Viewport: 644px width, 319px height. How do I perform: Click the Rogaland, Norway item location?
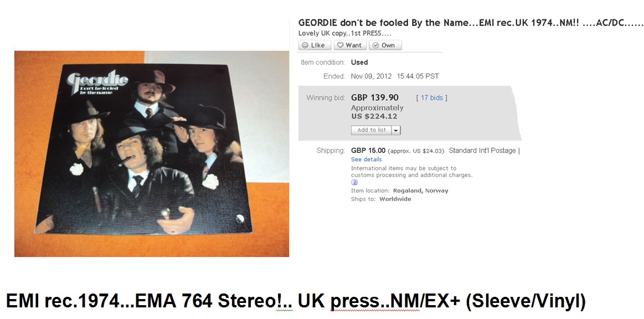[421, 191]
